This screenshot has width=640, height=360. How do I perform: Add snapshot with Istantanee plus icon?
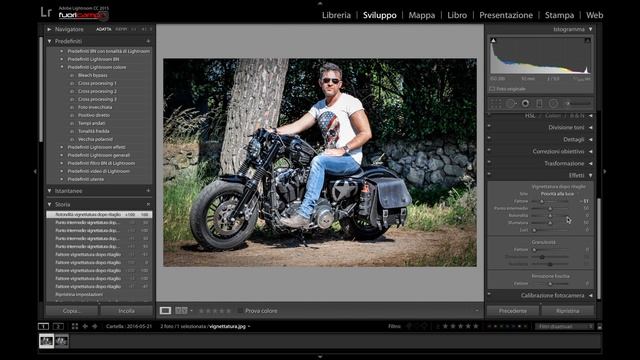(148, 191)
